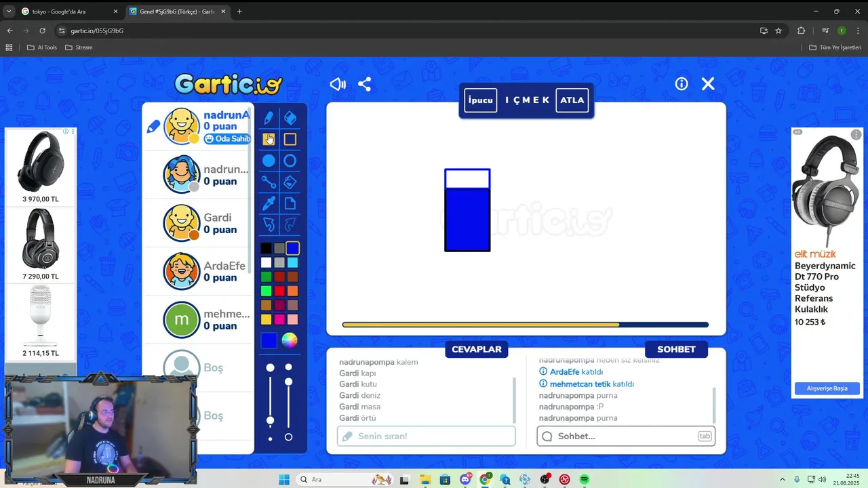Reload the Gartic page
Image resolution: width=868 pixels, height=488 pixels.
point(42,30)
